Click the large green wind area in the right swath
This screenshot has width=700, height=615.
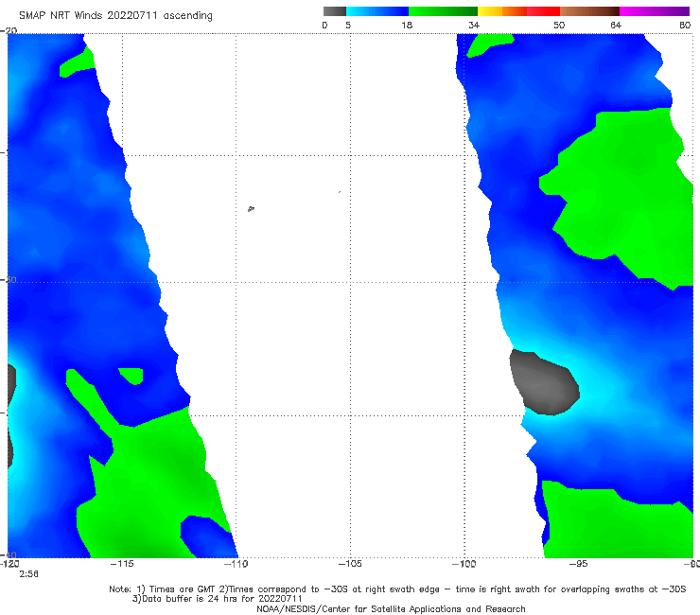[x=625, y=192]
